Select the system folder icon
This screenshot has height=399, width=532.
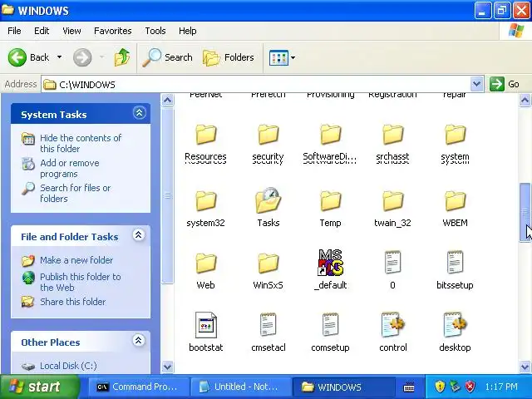tap(455, 135)
